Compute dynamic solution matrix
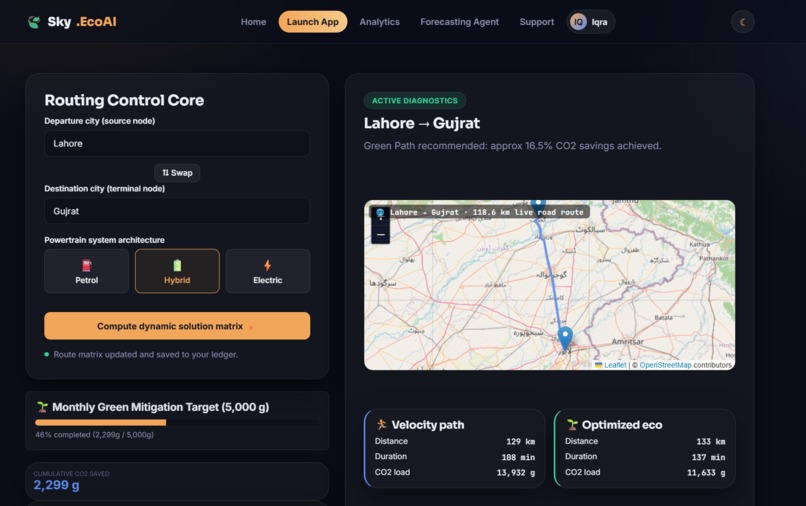 (x=177, y=326)
